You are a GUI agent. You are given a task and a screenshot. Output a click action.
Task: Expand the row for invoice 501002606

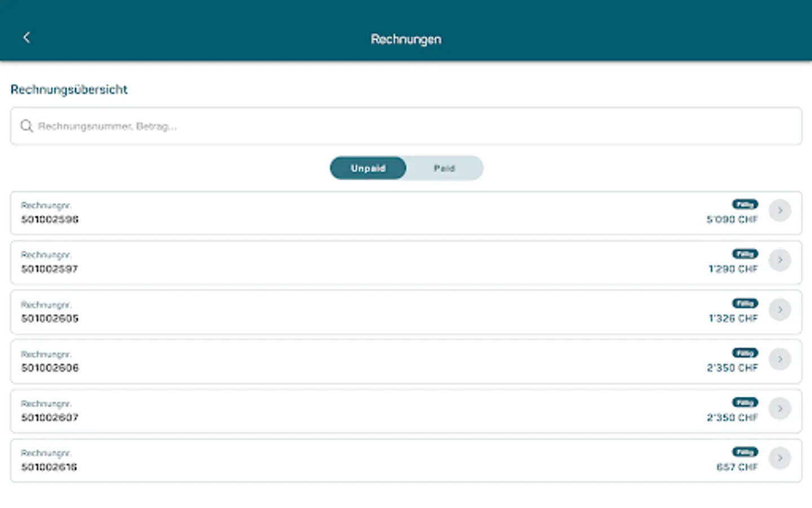coord(395,361)
